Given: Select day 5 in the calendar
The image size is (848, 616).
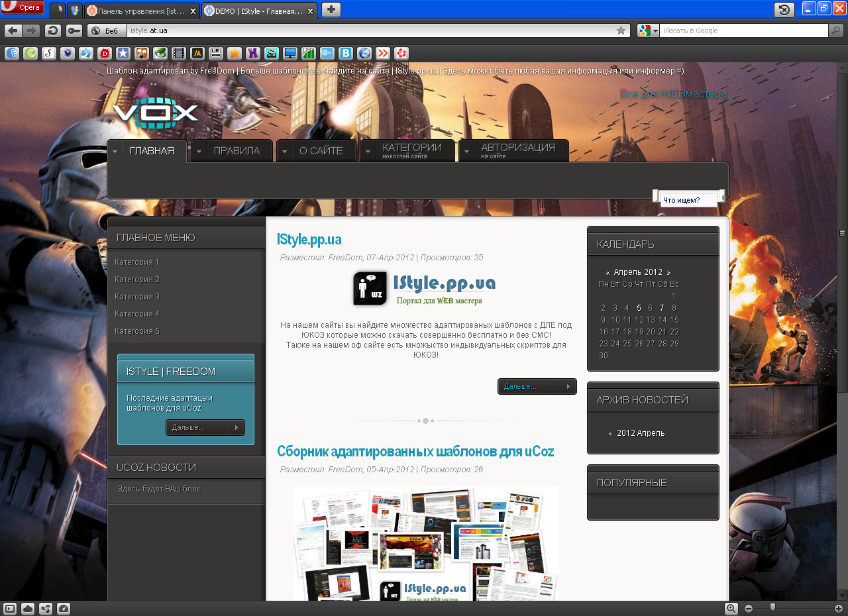Looking at the screenshot, I should [639, 308].
